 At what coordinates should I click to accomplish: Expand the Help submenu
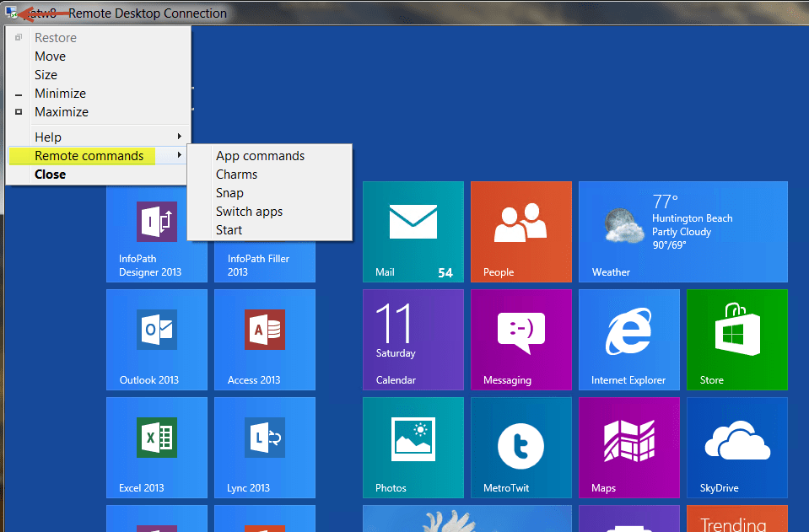[48, 136]
